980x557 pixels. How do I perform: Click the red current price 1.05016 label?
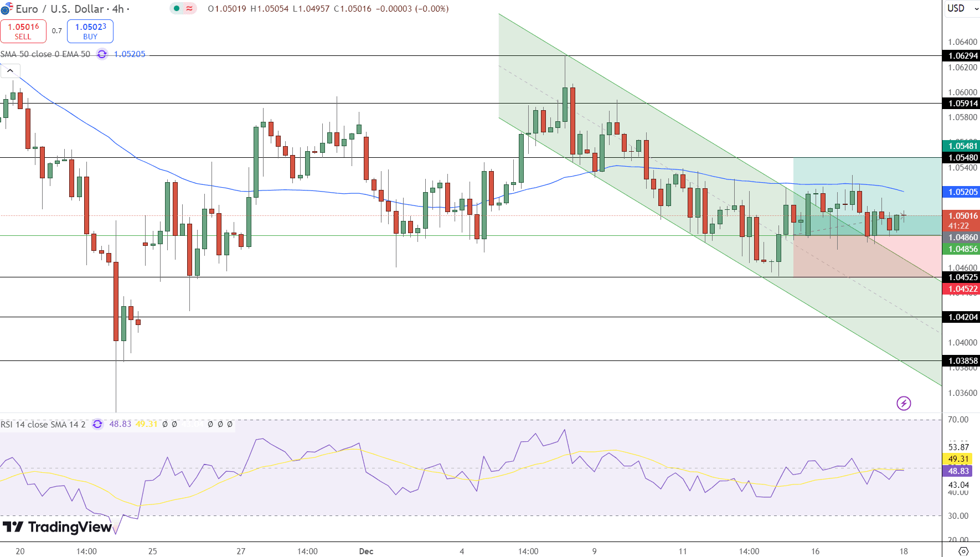(x=961, y=216)
